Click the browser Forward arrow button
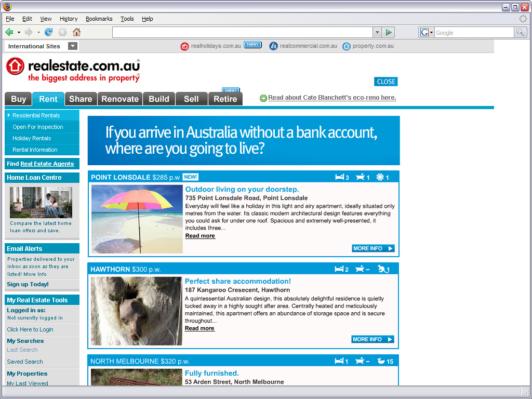532x399 pixels. pos(29,32)
